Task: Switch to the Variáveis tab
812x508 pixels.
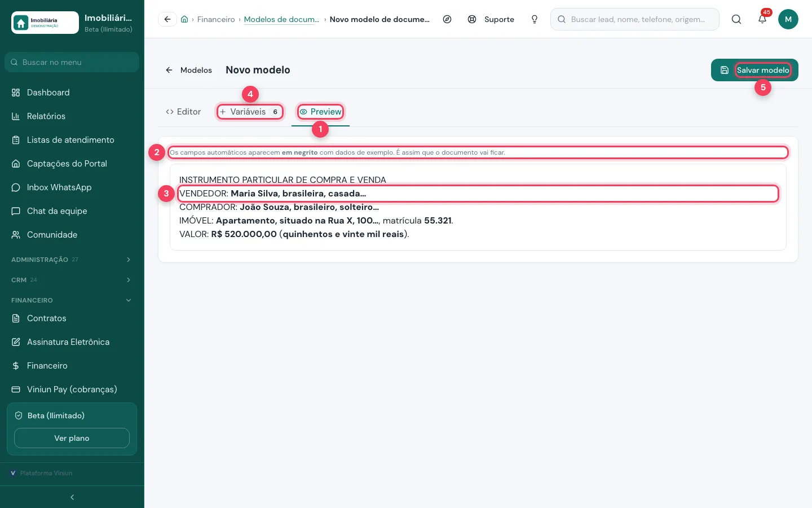Action: click(250, 112)
